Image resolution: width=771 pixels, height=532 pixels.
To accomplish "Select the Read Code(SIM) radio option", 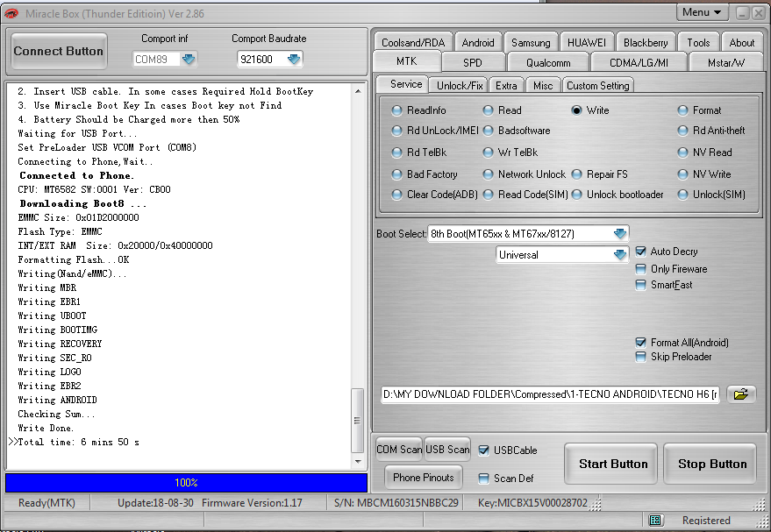I will [488, 195].
